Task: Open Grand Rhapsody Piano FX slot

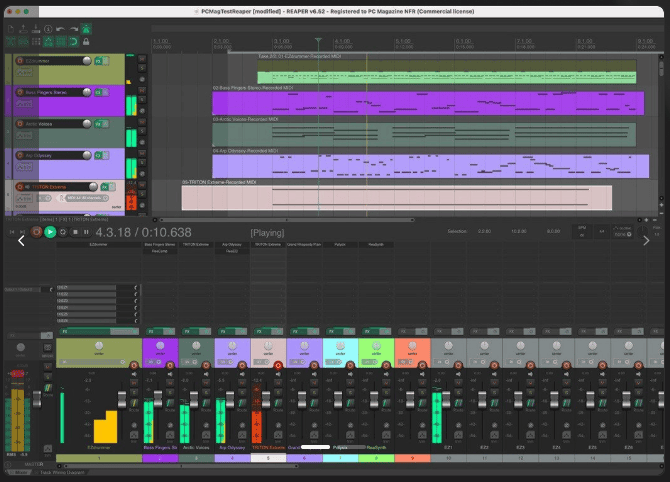Action: coord(304,245)
